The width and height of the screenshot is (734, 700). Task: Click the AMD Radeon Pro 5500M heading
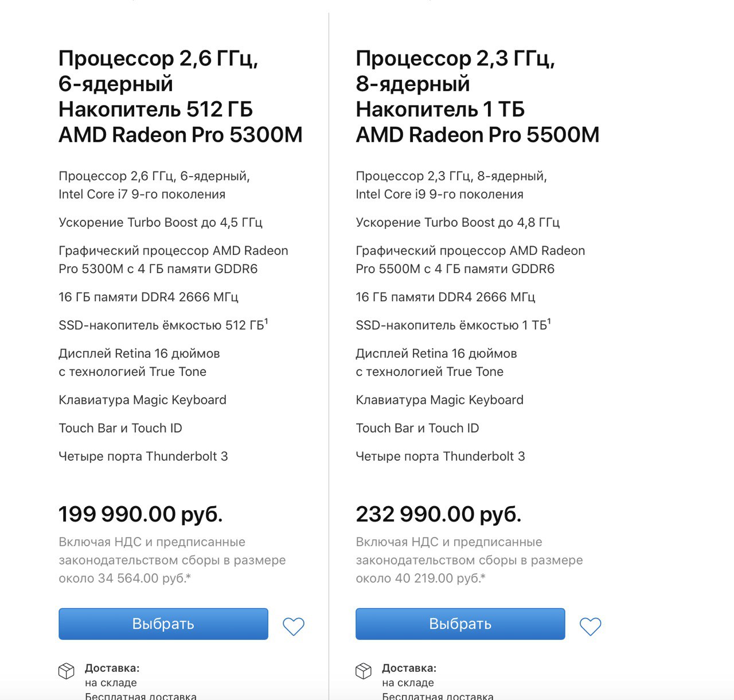point(478,135)
